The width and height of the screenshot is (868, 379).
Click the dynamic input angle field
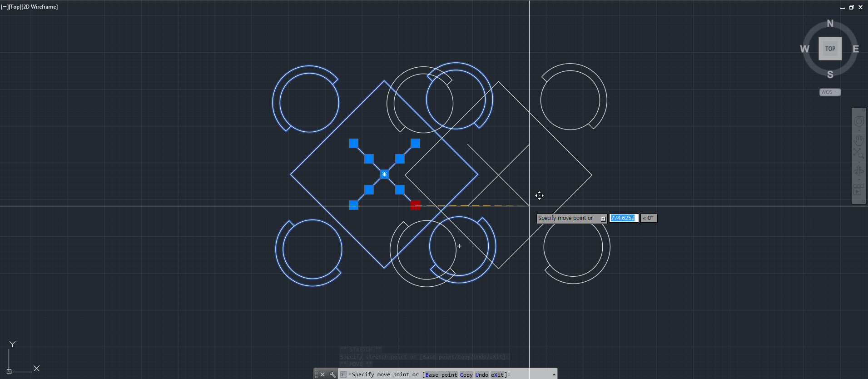(x=649, y=218)
